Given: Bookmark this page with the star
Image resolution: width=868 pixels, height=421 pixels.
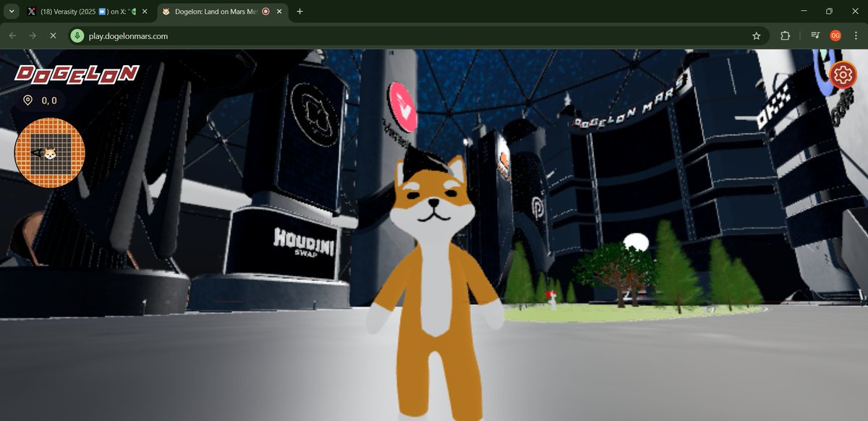Looking at the screenshot, I should click(x=757, y=35).
